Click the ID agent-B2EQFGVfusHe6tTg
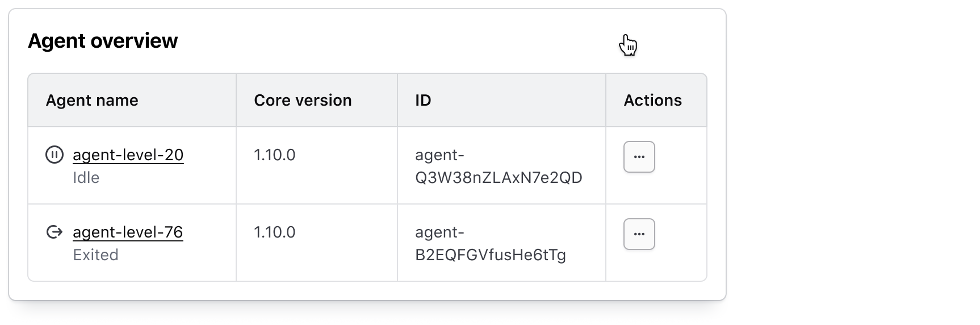This screenshot has width=980, height=325. [491, 244]
